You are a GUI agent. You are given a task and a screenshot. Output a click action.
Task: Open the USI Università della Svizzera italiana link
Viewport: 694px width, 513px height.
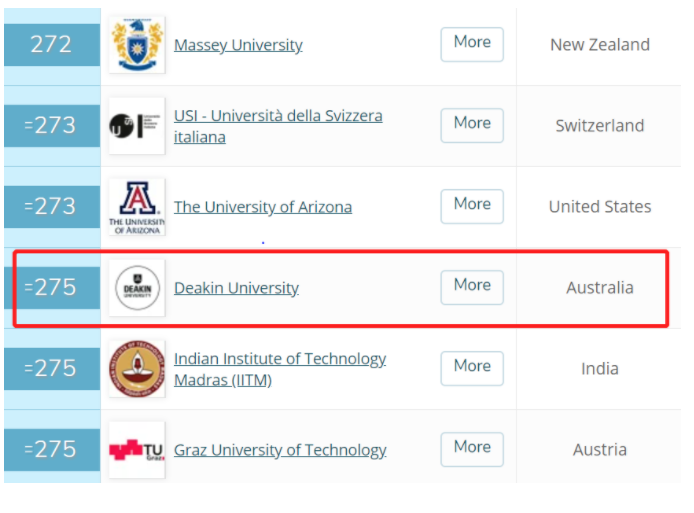click(278, 126)
